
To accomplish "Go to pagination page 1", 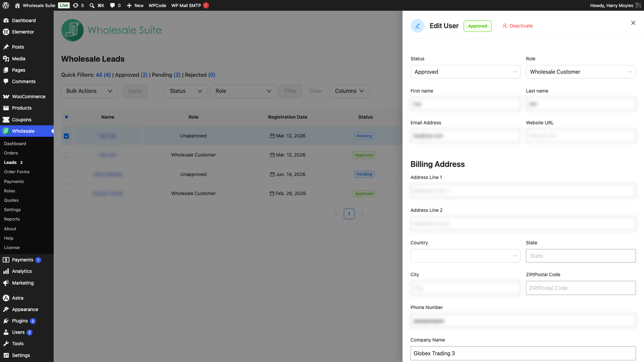I will [349, 214].
